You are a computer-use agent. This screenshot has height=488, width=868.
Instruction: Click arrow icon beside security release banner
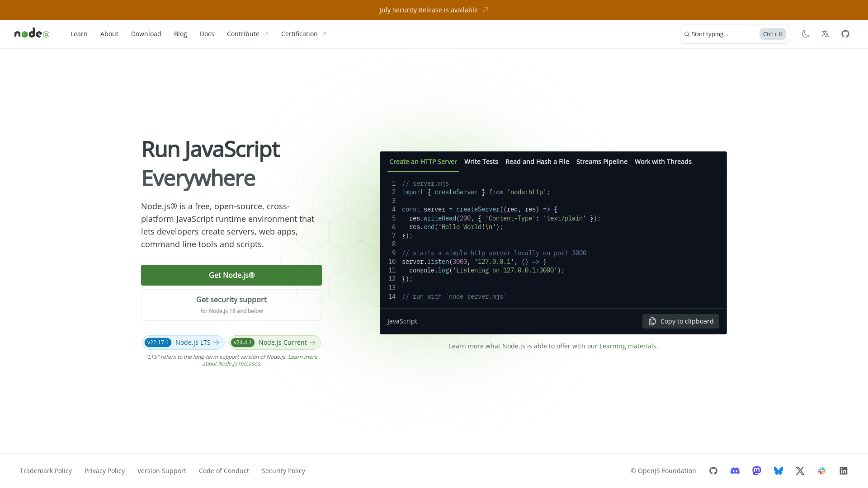pyautogui.click(x=485, y=10)
